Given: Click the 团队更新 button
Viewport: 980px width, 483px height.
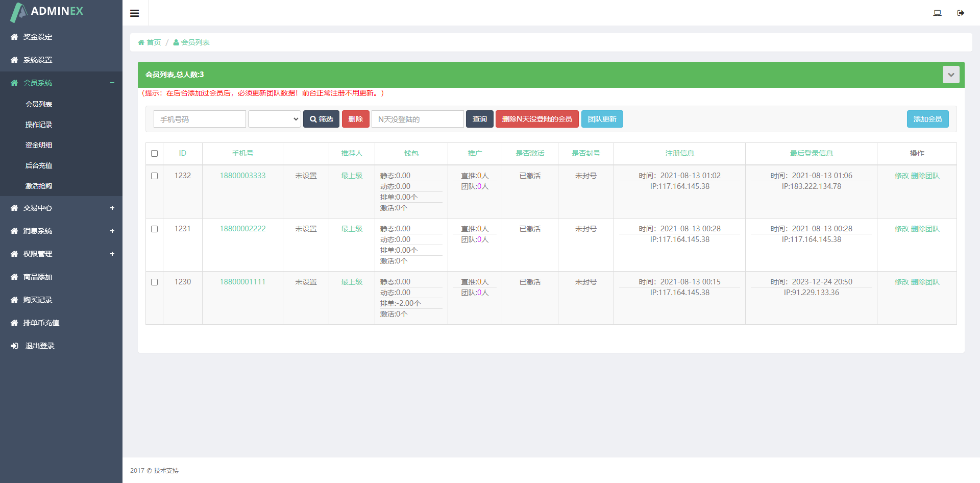Looking at the screenshot, I should pos(602,119).
